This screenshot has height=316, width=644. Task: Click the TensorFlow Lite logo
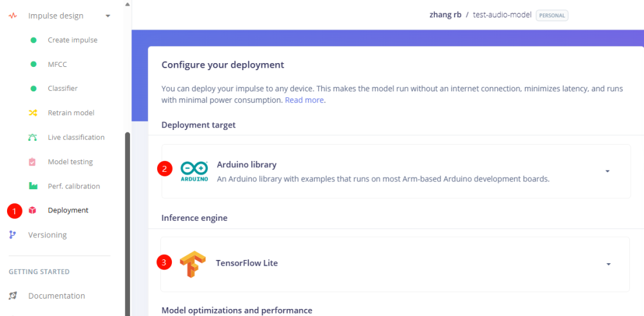(192, 263)
